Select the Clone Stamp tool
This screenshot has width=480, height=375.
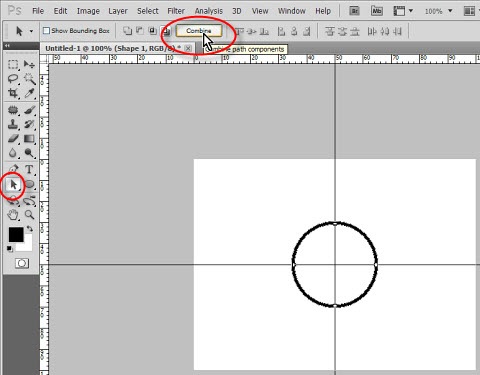pyautogui.click(x=13, y=124)
